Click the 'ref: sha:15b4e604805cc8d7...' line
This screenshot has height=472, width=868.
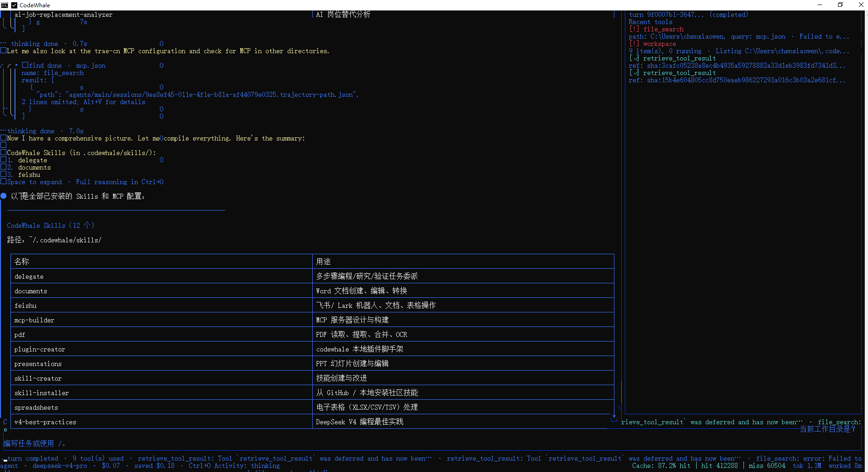pyautogui.click(x=737, y=80)
